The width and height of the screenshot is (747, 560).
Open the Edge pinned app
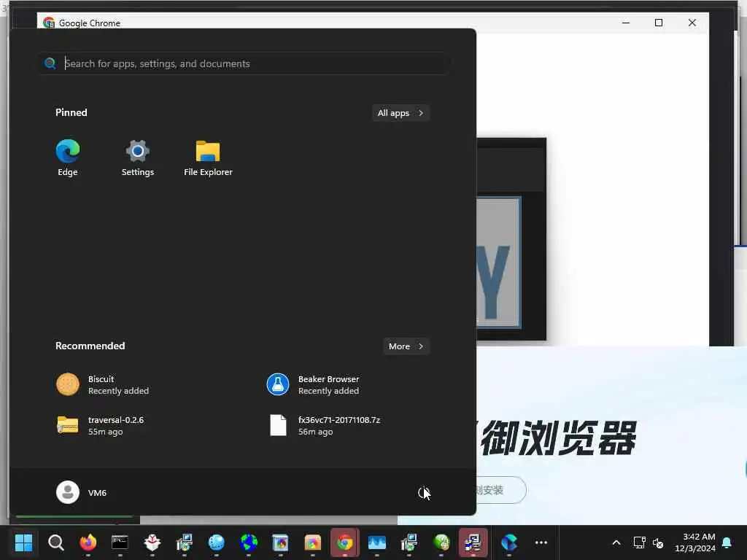(x=68, y=157)
